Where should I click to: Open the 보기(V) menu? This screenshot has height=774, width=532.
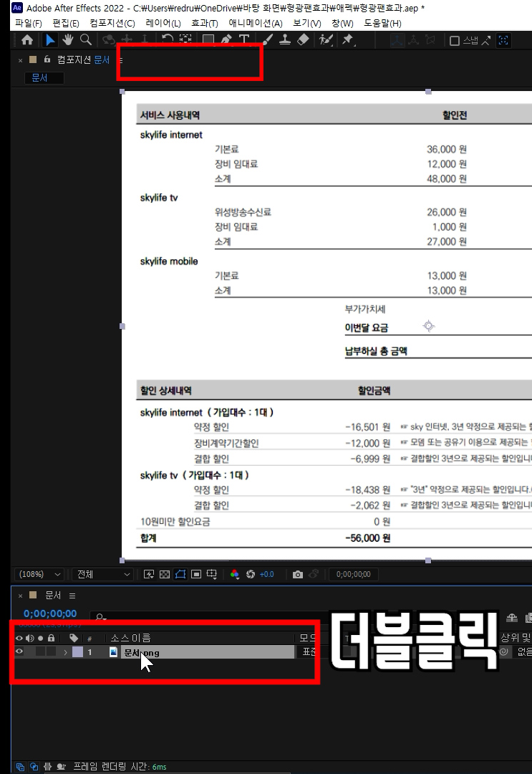coord(306,23)
